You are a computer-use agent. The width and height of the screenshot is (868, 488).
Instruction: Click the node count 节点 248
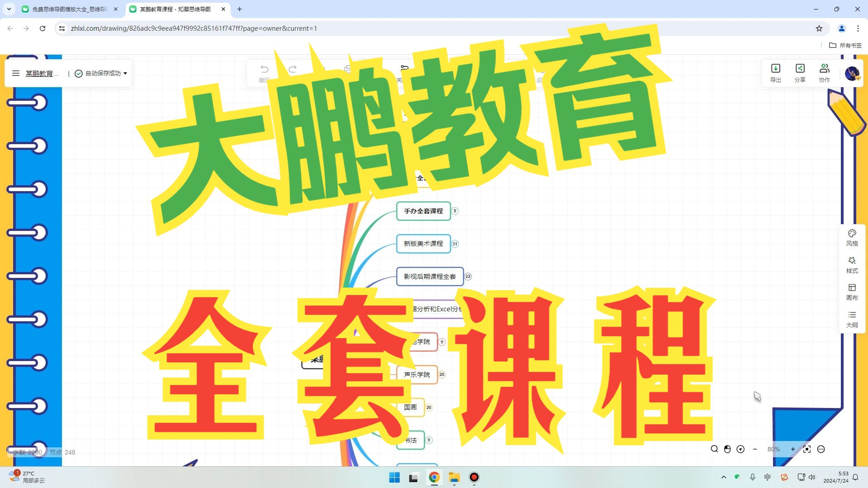[x=62, y=452]
